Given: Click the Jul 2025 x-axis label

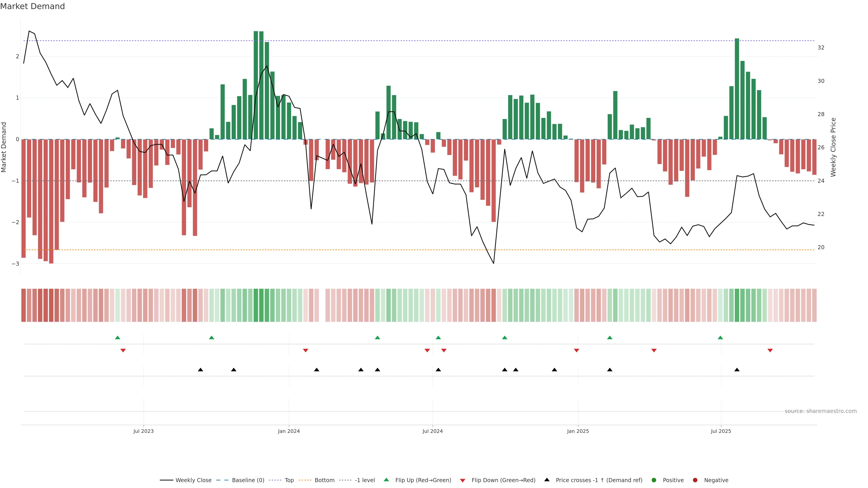Looking at the screenshot, I should click(721, 431).
